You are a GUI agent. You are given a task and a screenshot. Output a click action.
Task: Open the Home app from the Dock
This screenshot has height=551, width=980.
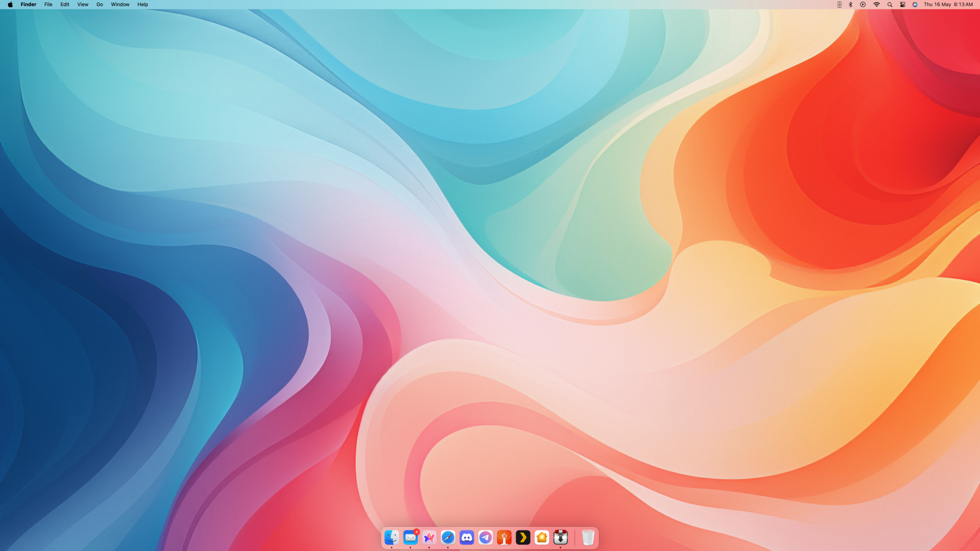541,538
